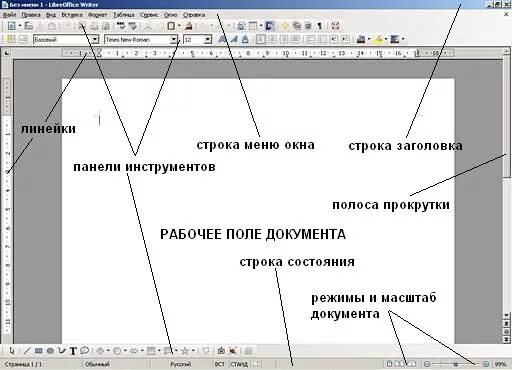
Task: Click the zoom slider in status bar
Action: click(x=456, y=364)
